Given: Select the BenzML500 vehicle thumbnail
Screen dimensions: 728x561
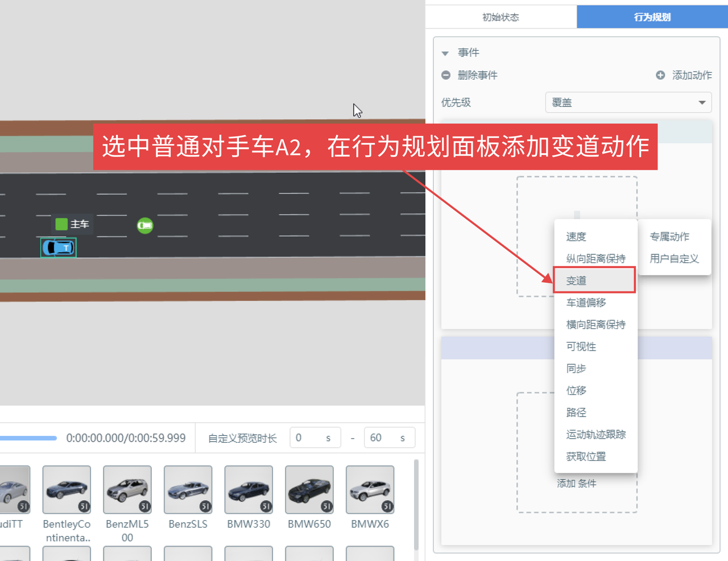Looking at the screenshot, I should (x=127, y=490).
